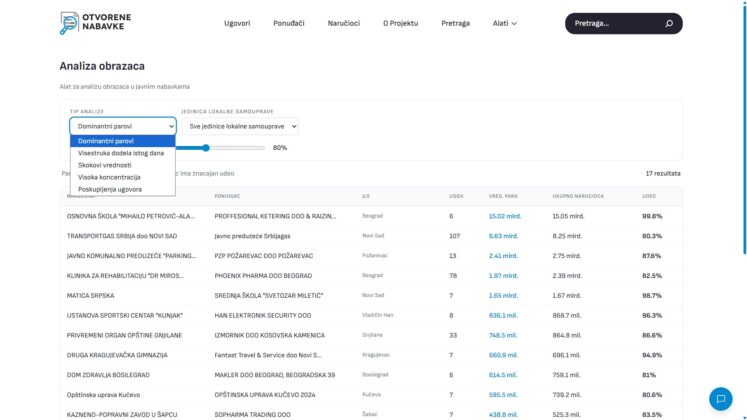Open the chat bubble widget
747x420 pixels.
coord(720,399)
